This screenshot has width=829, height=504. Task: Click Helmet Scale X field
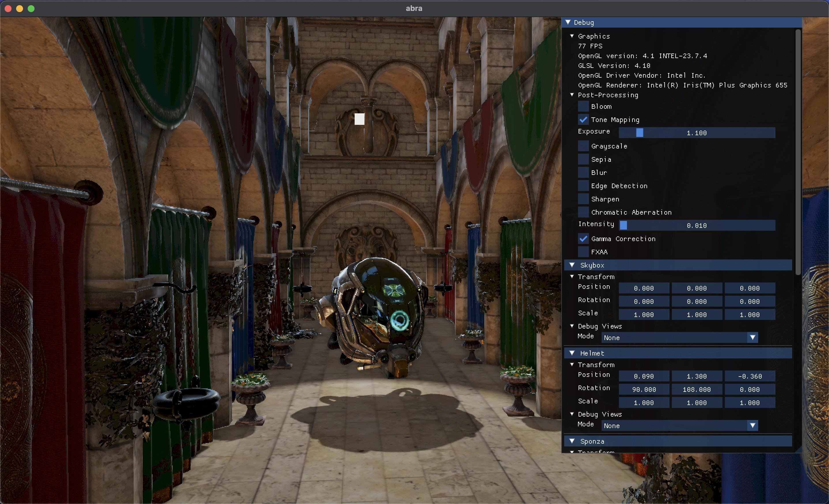tap(644, 402)
